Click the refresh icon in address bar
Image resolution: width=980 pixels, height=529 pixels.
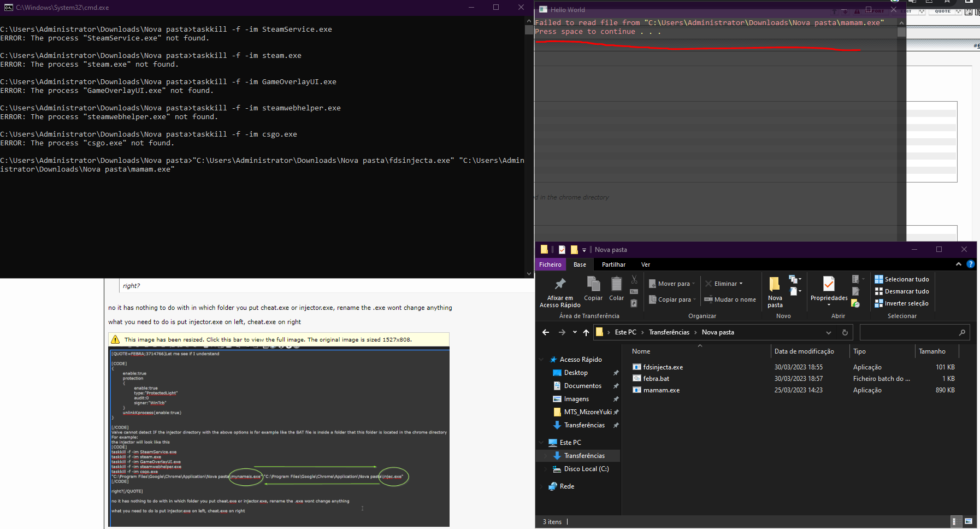845,332
